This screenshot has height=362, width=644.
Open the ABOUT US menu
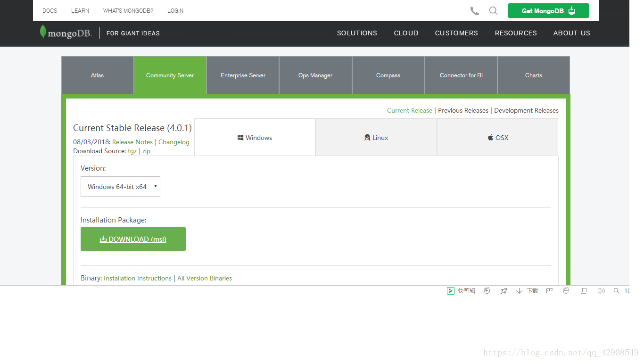pyautogui.click(x=572, y=33)
